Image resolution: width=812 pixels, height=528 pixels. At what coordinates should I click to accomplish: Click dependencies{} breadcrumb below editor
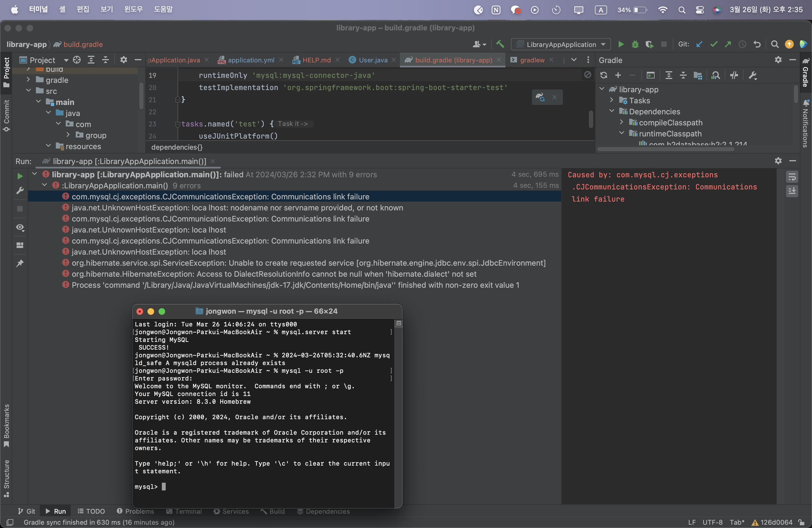click(x=177, y=147)
